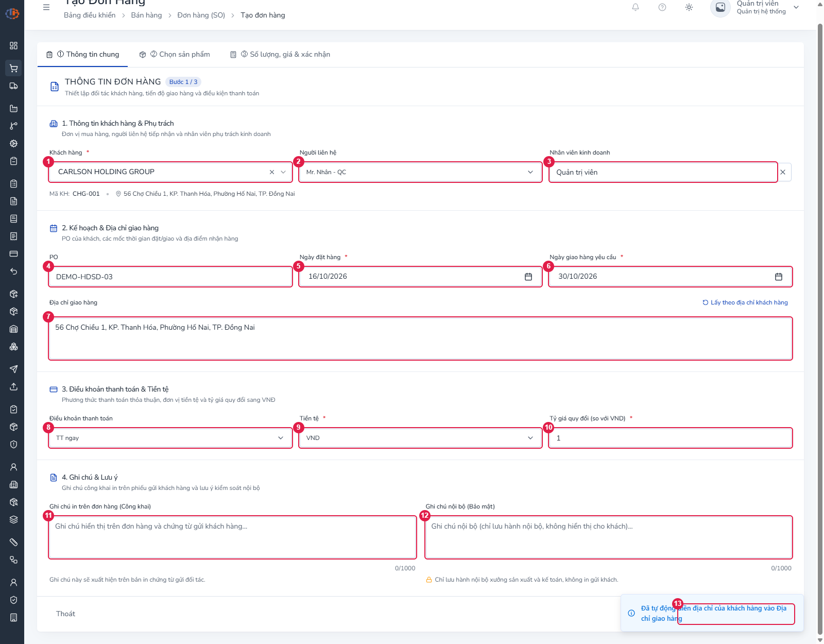
Task: Open the shopping cart sales icon in sidebar
Action: (14, 68)
